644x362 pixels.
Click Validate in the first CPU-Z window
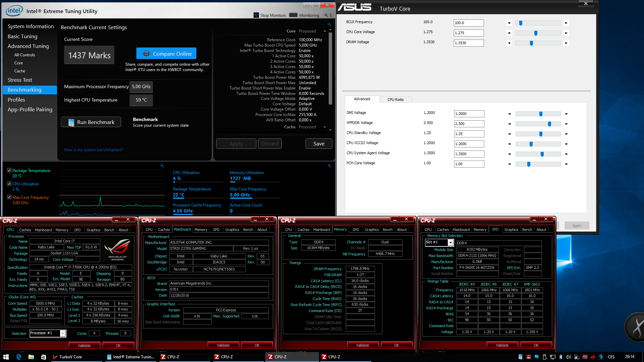coord(84,346)
